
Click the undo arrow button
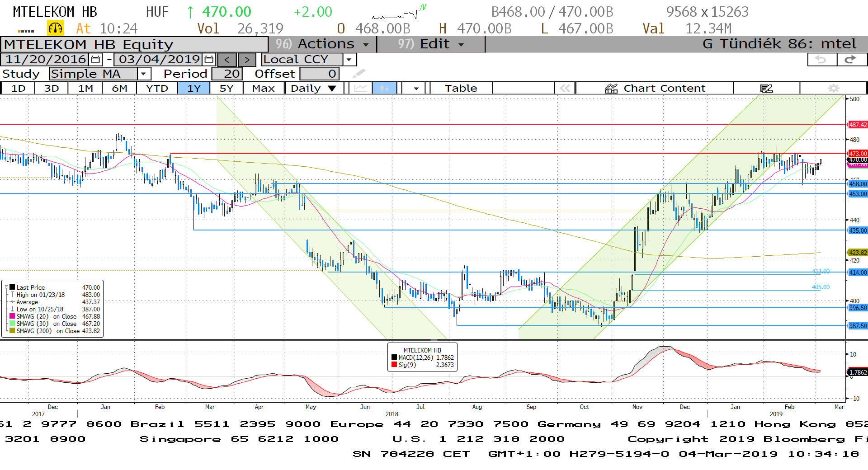pos(821,60)
